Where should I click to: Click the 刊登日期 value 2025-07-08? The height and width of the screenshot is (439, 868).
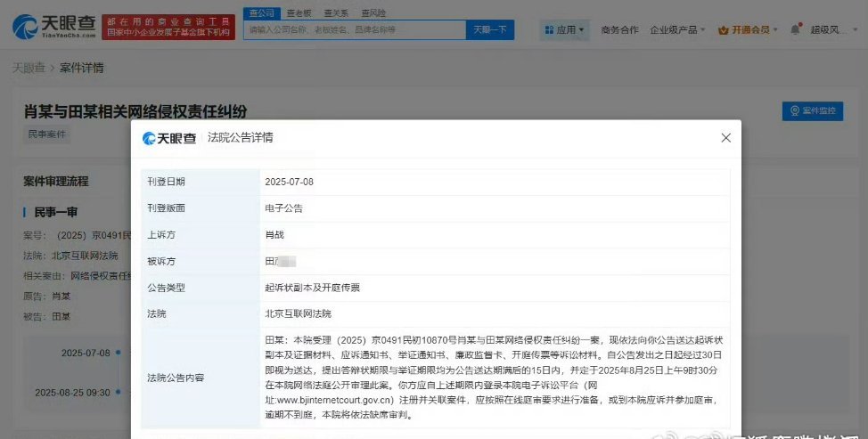tap(289, 182)
